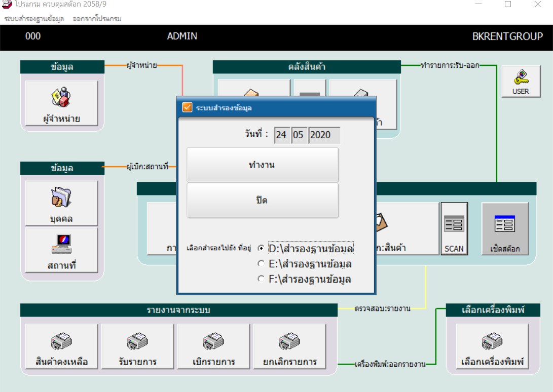Click the year field showing 2020

click(x=324, y=135)
